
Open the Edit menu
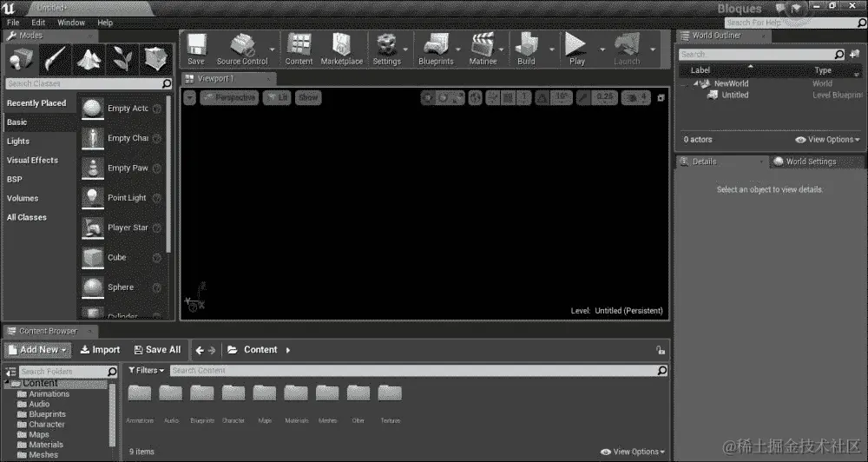tap(38, 23)
